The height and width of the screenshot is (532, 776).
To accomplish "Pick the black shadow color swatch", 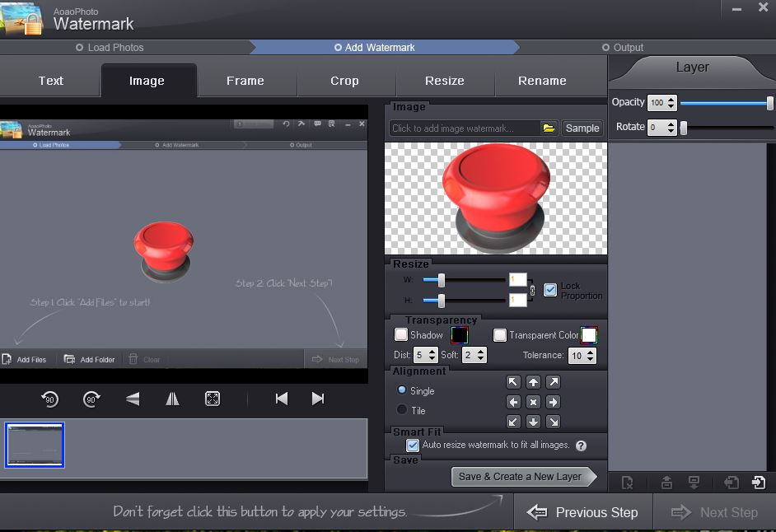I will pyautogui.click(x=460, y=335).
